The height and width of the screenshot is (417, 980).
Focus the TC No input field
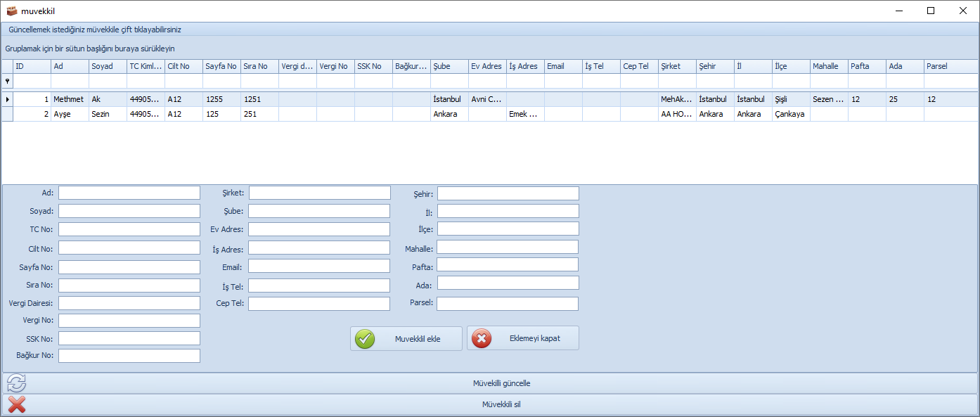[x=129, y=229]
